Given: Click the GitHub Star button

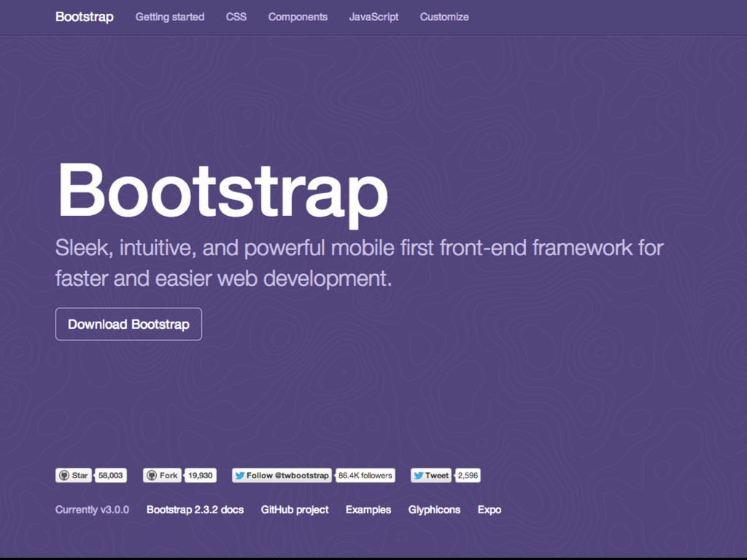Looking at the screenshot, I should pos(73,475).
